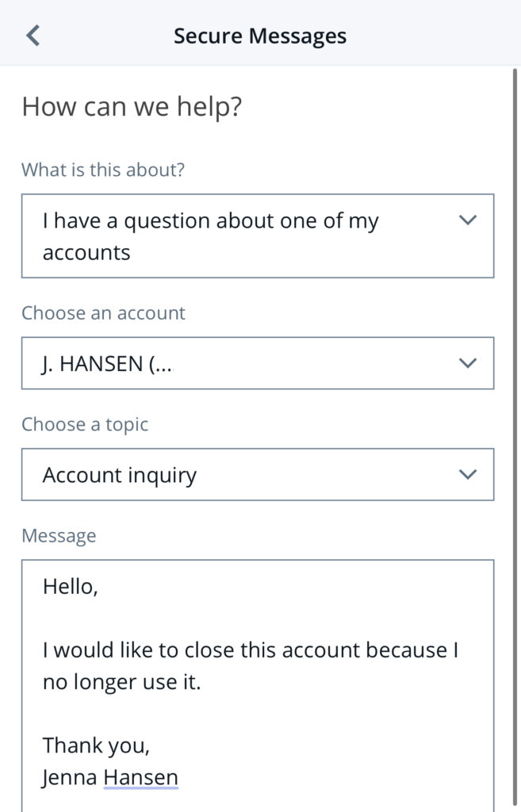The height and width of the screenshot is (812, 521).
Task: Click the 'What is this about?' label
Action: [x=103, y=170]
